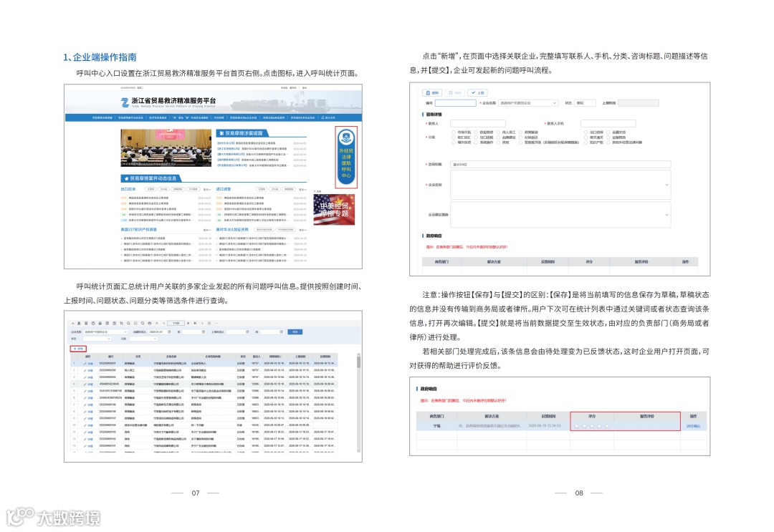Select the 出口应诉 heading link
This screenshot has width=774, height=532.
(x=128, y=189)
